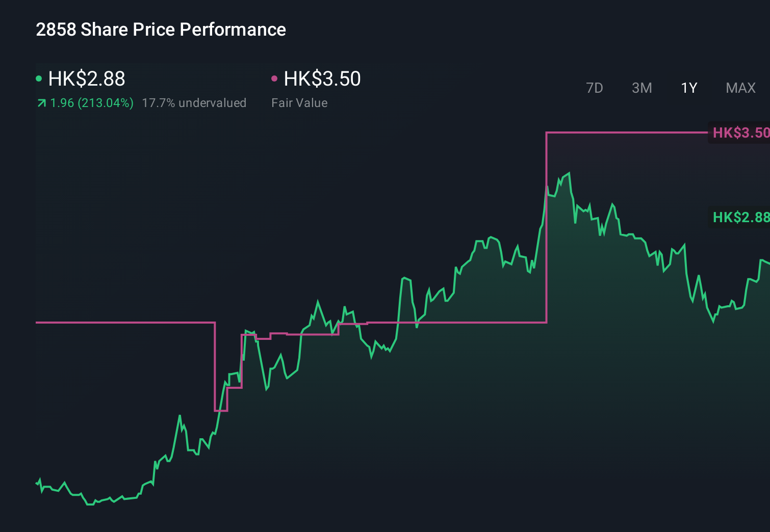Screen dimensions: 770x532
Task: Click the pink HK$3.50 heading
Action: 322,79
